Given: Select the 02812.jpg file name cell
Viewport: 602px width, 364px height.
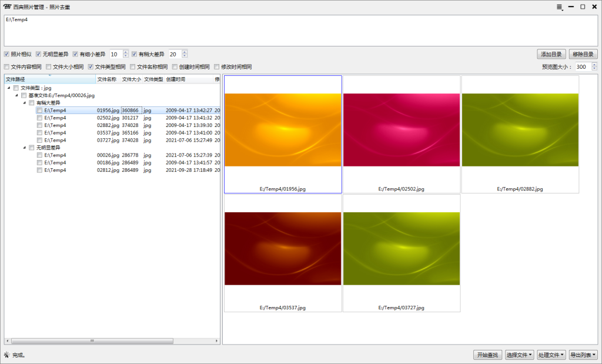Looking at the screenshot, I should (x=108, y=170).
